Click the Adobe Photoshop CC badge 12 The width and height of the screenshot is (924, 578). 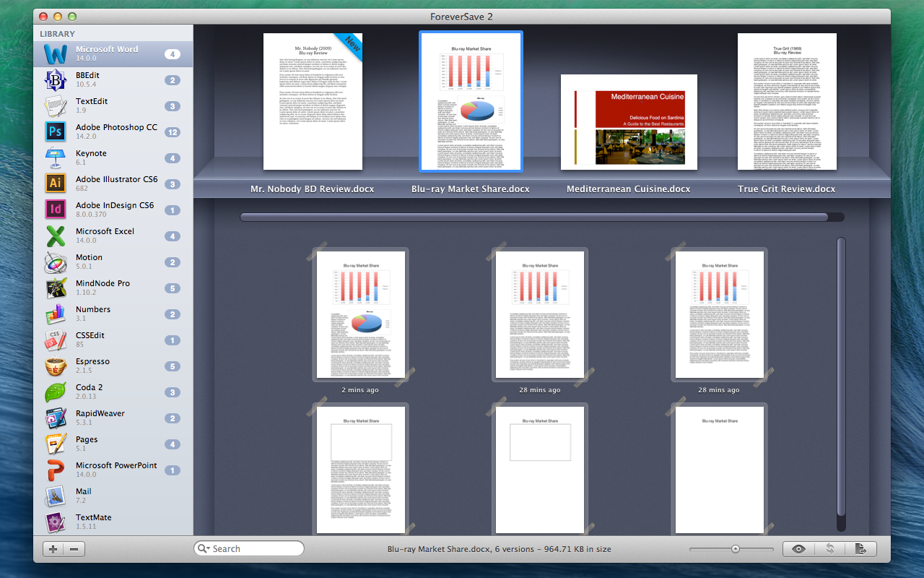coord(172,132)
